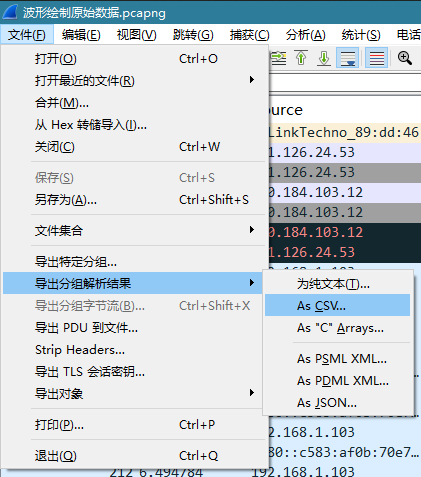Select 导出 TLS 会话密钥...

click(134, 371)
